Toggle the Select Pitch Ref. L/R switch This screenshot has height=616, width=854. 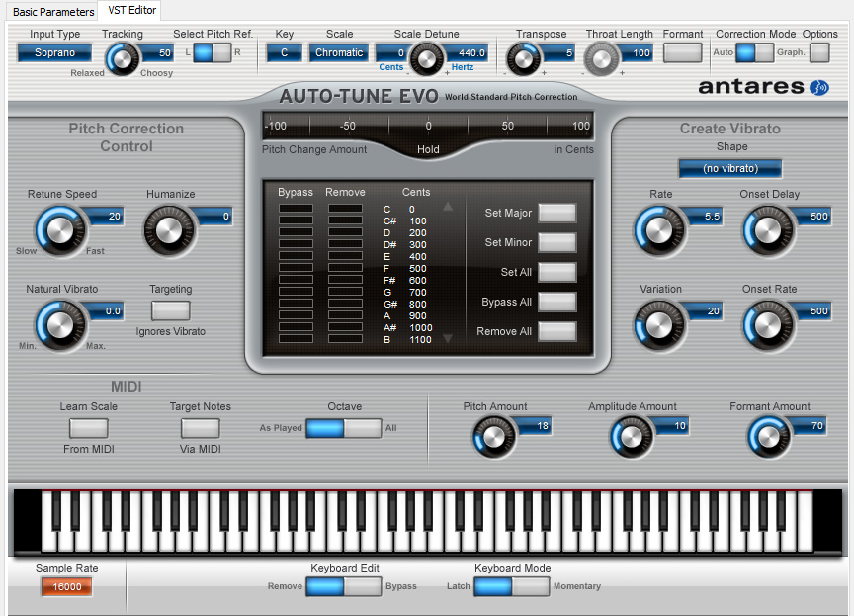pyautogui.click(x=213, y=52)
